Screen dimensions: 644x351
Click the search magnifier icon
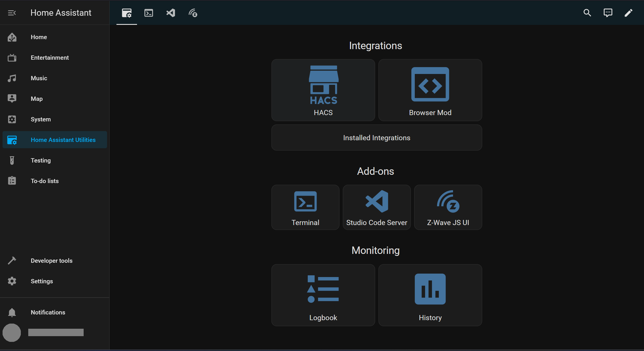click(587, 13)
